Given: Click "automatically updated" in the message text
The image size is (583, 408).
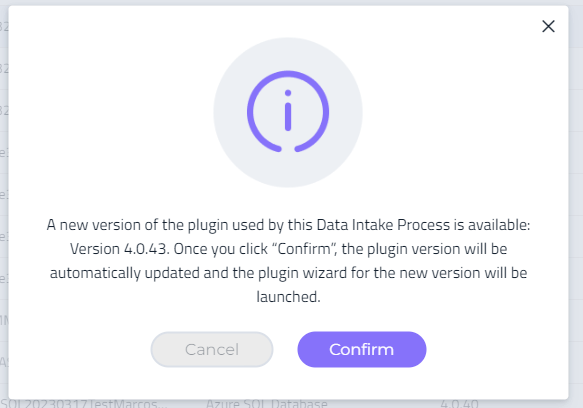Looking at the screenshot, I should click(x=125, y=273).
